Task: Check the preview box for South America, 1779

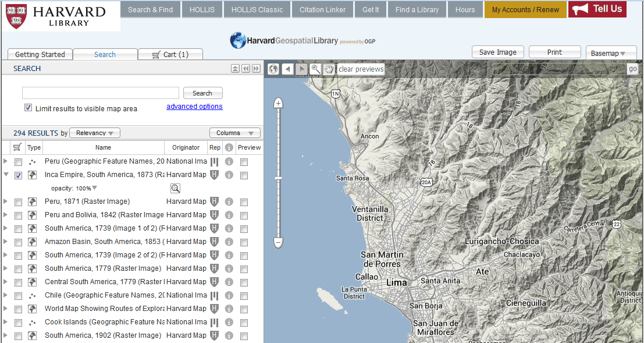Action: [x=244, y=268]
